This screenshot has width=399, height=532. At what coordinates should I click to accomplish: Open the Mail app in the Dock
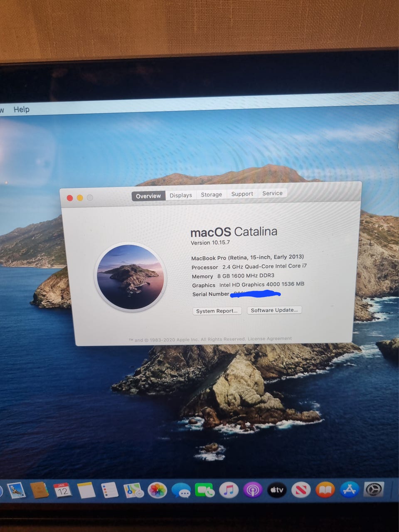16,490
